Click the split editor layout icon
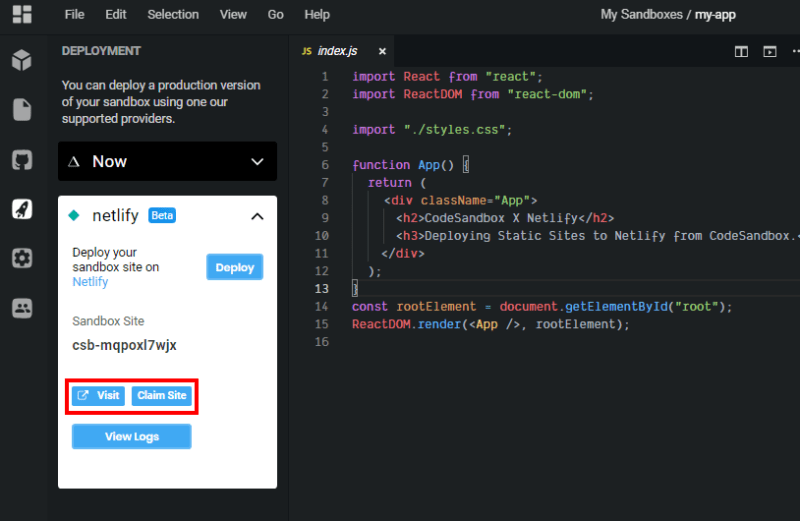The width and height of the screenshot is (800, 521). pyautogui.click(x=741, y=52)
